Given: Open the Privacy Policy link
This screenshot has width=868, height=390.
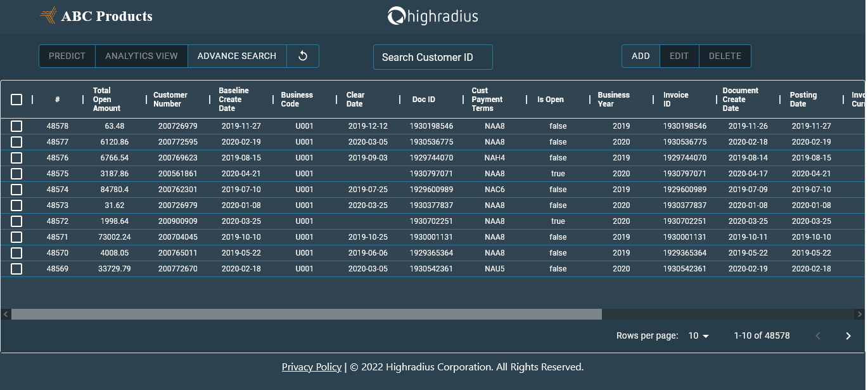Looking at the screenshot, I should point(311,367).
